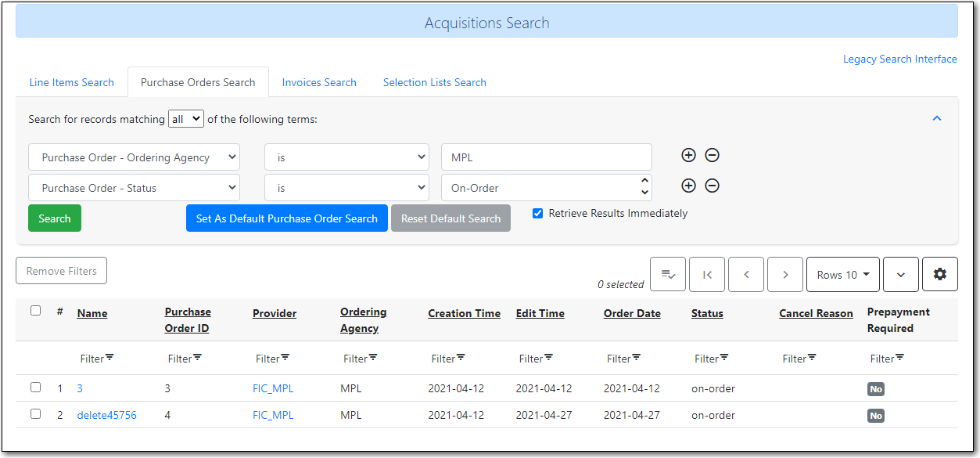Check the select-all checkbox in table header
Screen dimensions: 980x458
35,310
